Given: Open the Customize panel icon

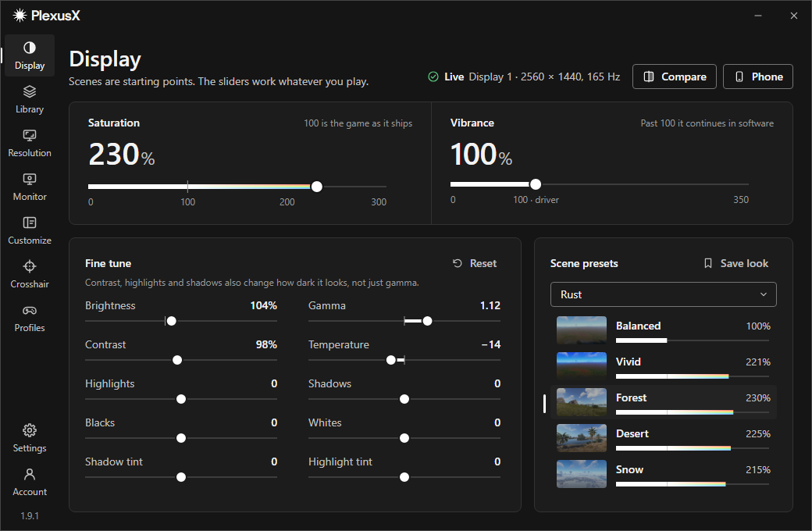Looking at the screenshot, I should pyautogui.click(x=30, y=223).
